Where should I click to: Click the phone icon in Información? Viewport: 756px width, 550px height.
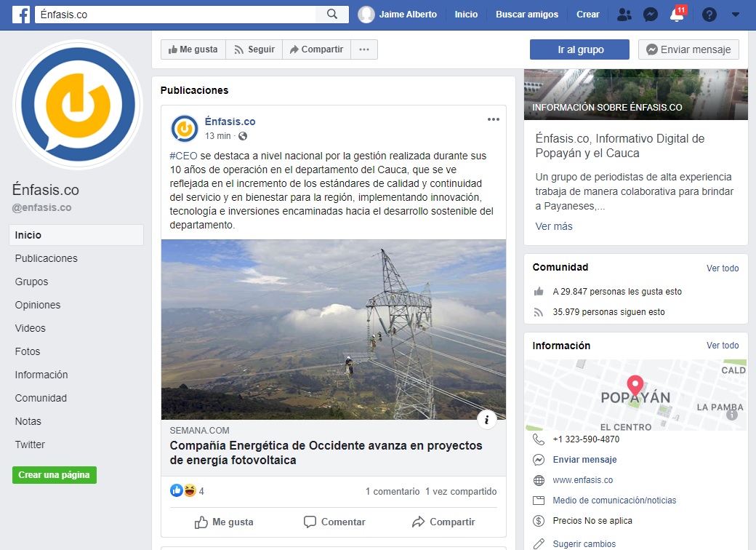(x=539, y=439)
